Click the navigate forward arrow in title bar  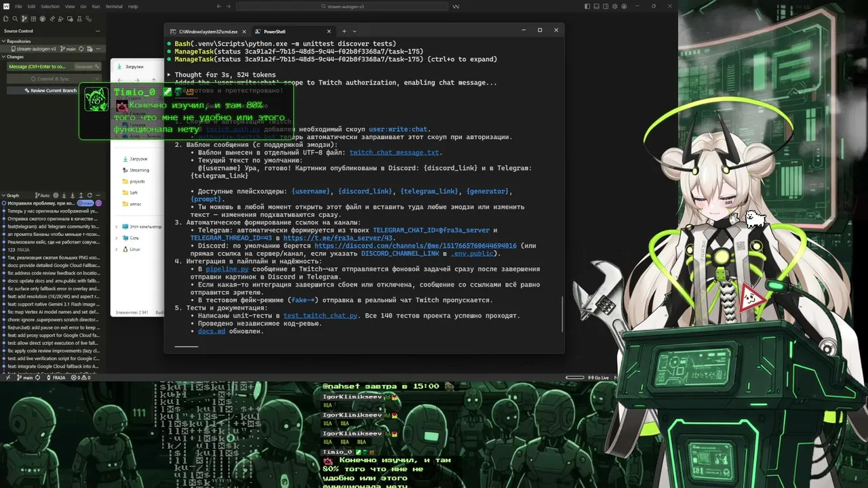[x=229, y=6]
